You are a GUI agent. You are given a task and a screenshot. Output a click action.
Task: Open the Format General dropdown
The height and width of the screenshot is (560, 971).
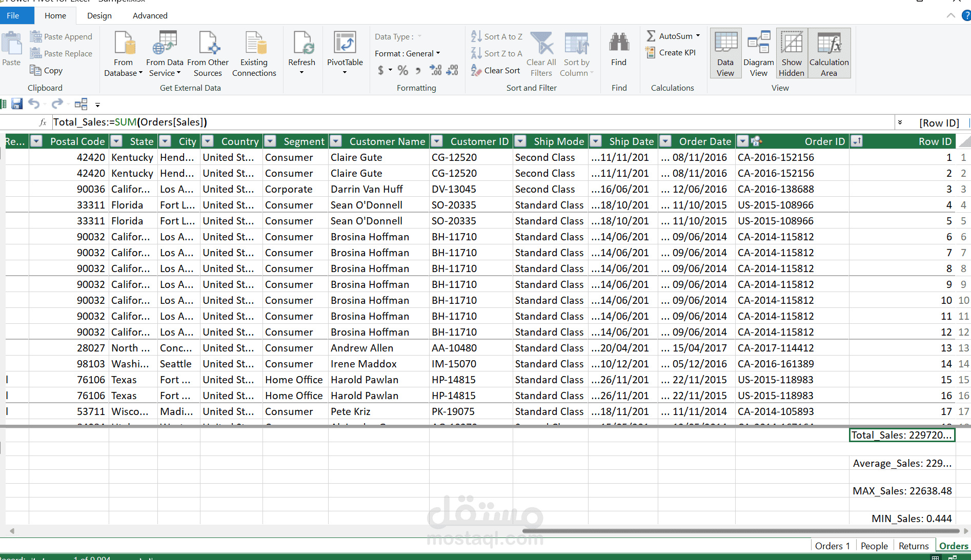pyautogui.click(x=438, y=53)
